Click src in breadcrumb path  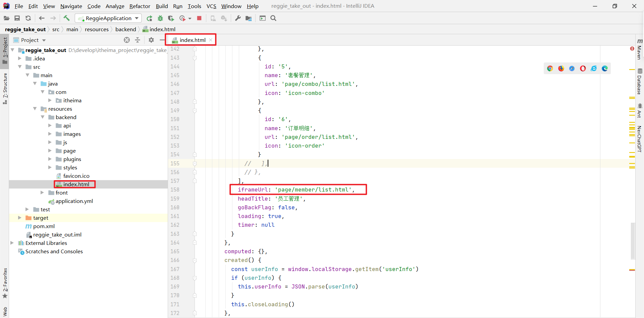[x=56, y=30]
